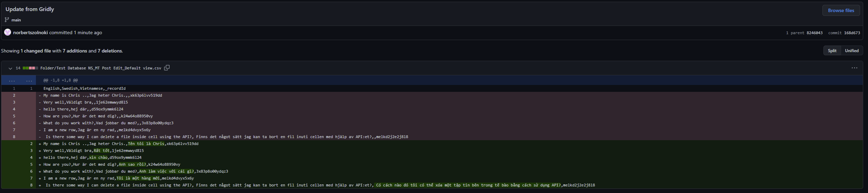Viewport: 868px width, 193px height.
Task: Open the norbertszolnoki profile link
Action: pos(30,32)
